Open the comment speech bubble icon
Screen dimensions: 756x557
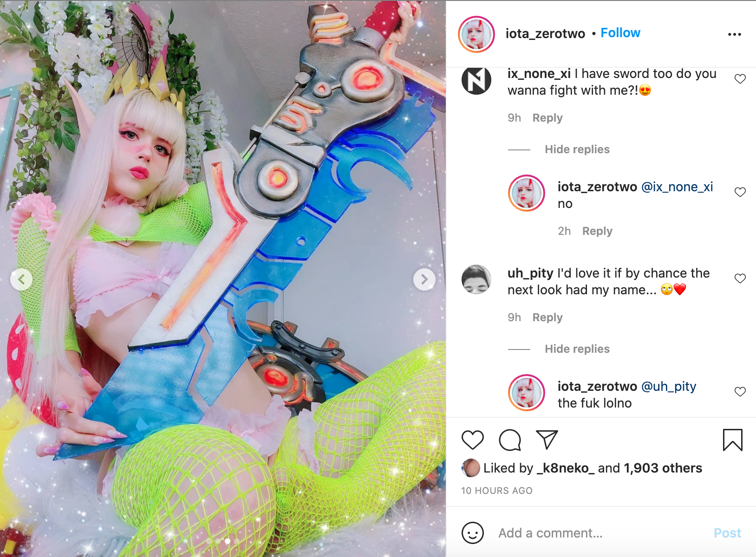510,440
